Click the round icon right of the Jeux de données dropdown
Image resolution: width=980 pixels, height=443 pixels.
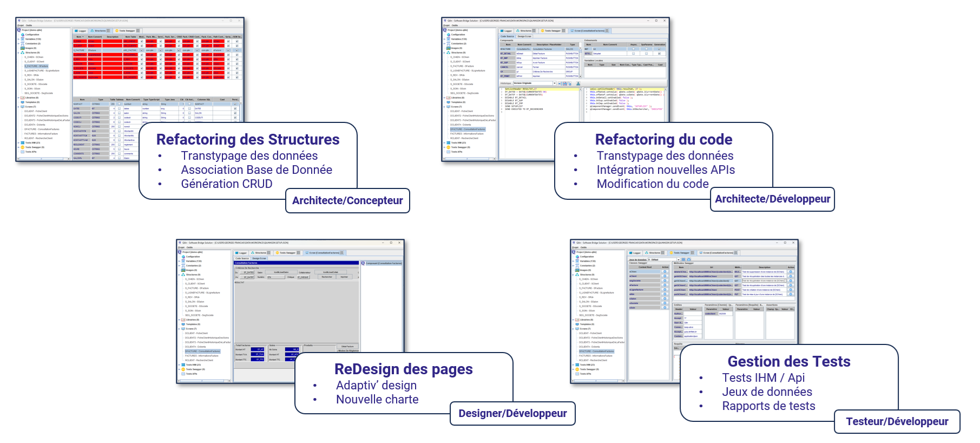click(689, 259)
